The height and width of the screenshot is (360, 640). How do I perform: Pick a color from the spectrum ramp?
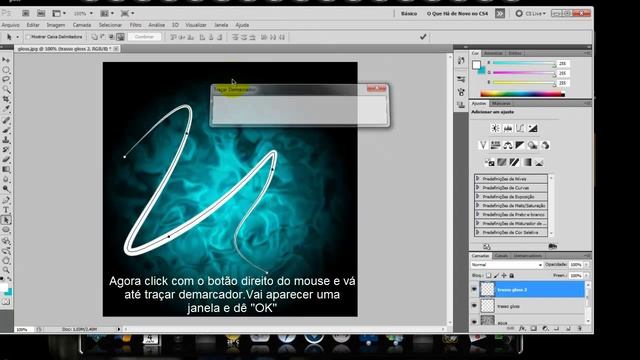(x=522, y=94)
